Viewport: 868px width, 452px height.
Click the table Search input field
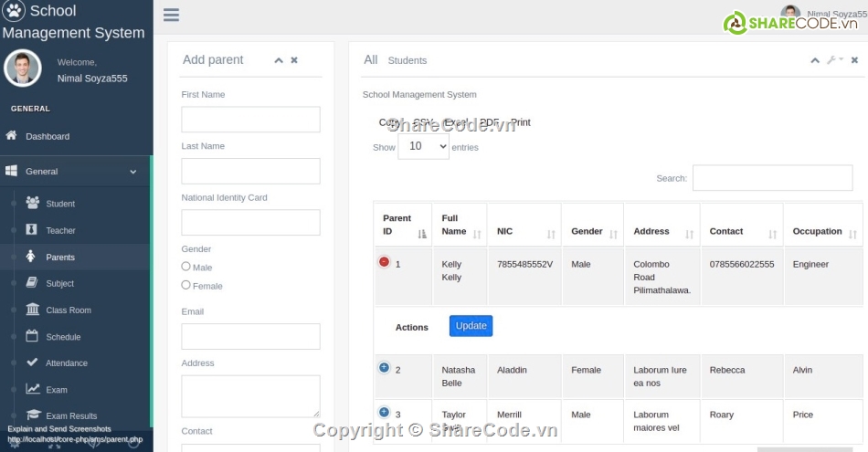point(772,178)
